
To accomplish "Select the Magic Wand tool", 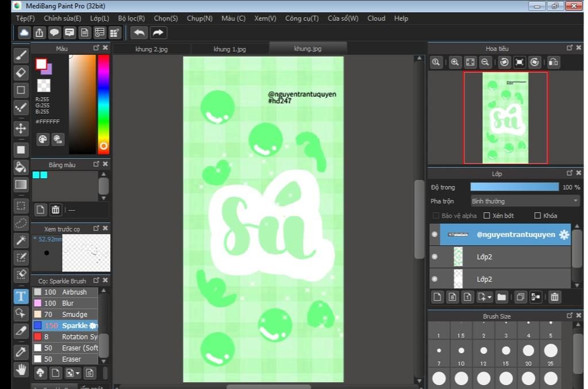I will (x=21, y=240).
